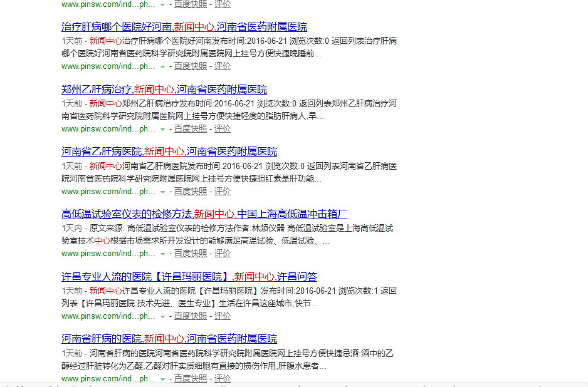The width and height of the screenshot is (588, 387).
Task: Open 河南省肝病的医院 result title
Action: pos(168,339)
